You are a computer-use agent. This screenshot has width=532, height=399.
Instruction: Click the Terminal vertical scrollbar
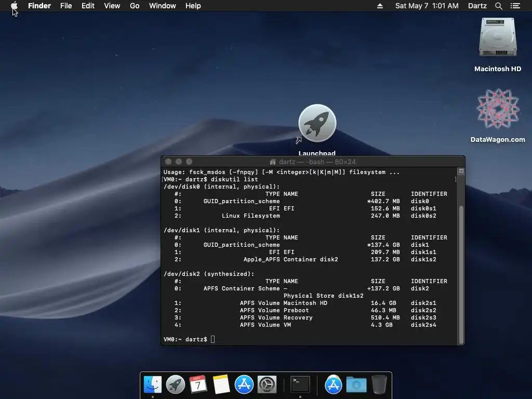461,275
